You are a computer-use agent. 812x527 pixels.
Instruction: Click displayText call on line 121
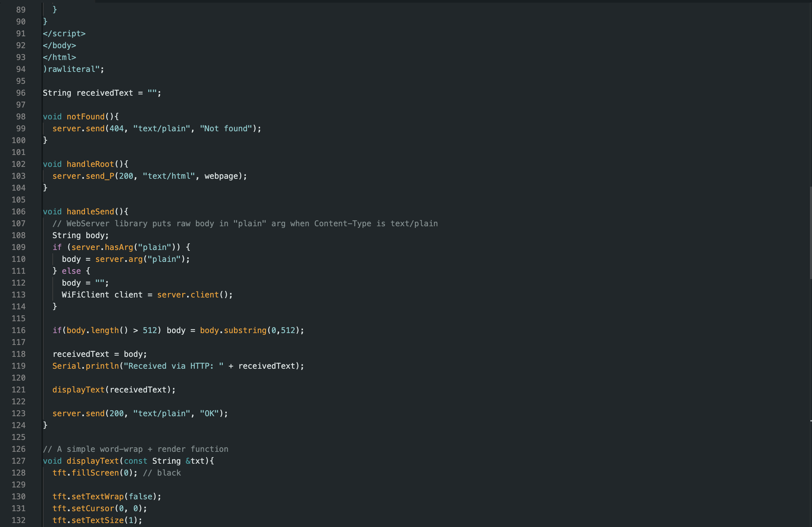pyautogui.click(x=78, y=390)
